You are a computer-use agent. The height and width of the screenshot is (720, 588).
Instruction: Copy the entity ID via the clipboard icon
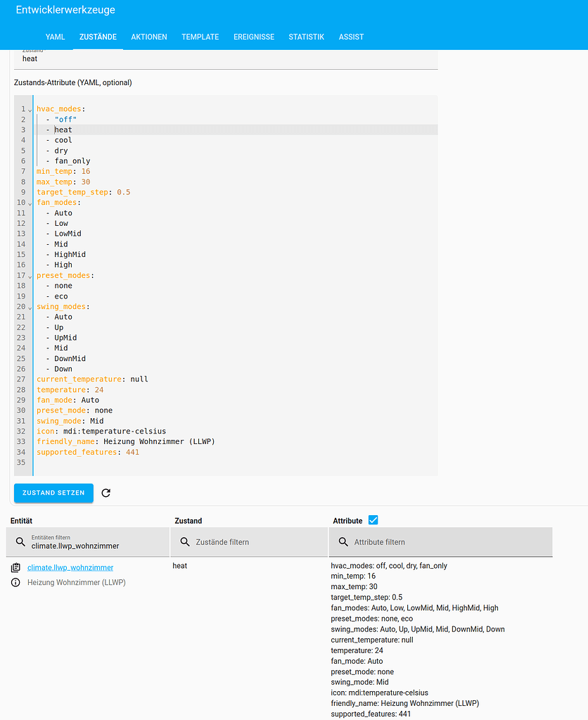[15, 567]
